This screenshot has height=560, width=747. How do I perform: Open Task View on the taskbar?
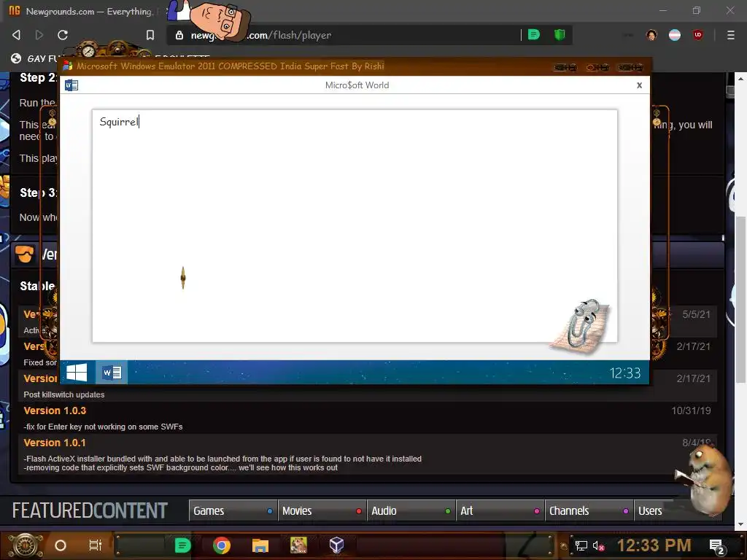[96, 545]
